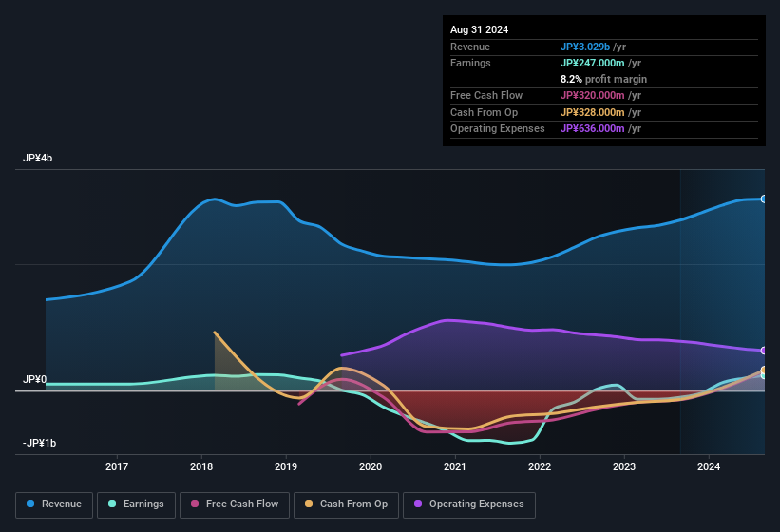The image size is (780, 532).
Task: Click the Operating Expenses line endpoint marker
Action: pos(764,351)
